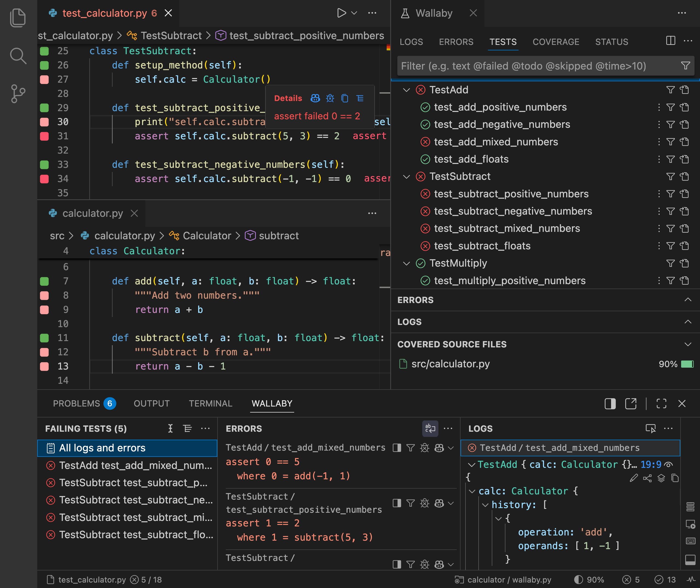Click the open-test icon beside test_subtract_floats
Screen dimensions: 700x588
pyautogui.click(x=684, y=246)
